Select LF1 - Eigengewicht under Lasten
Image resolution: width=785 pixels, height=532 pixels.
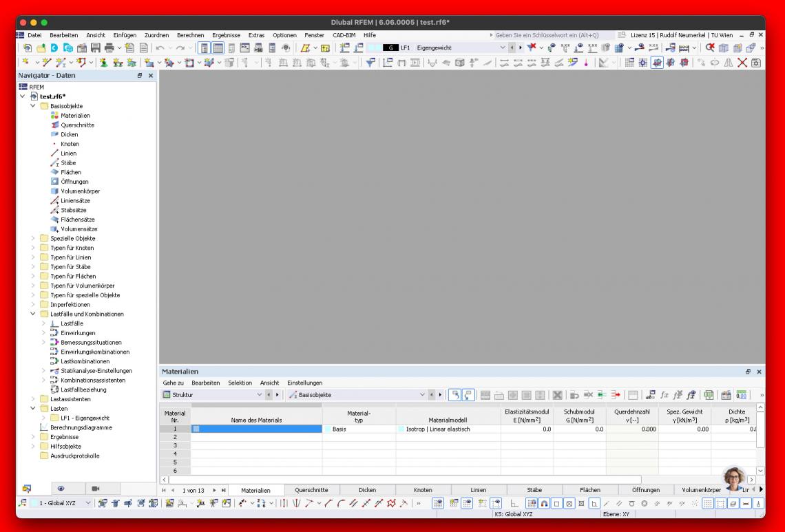[85, 418]
